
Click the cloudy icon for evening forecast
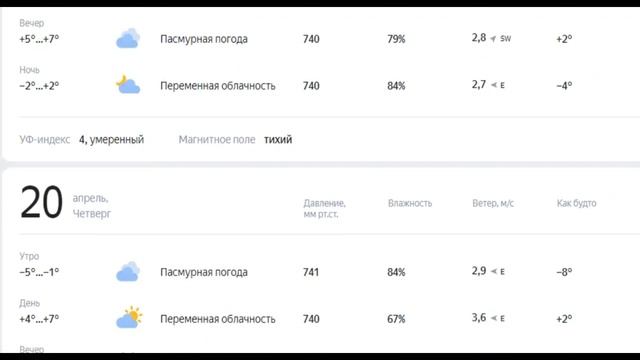(128, 38)
